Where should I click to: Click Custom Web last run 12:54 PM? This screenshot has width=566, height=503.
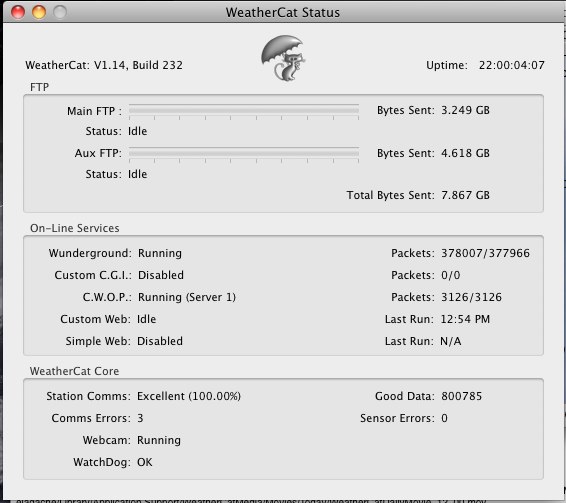[465, 319]
